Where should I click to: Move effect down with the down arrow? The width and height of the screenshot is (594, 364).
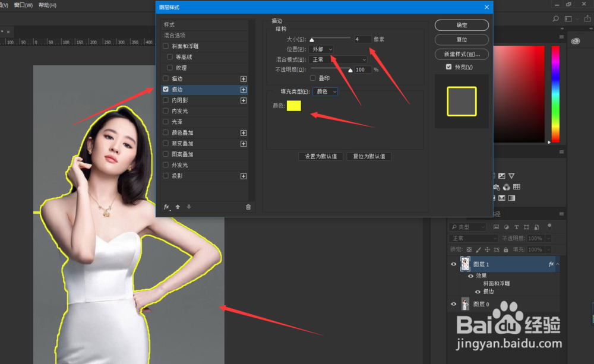[x=189, y=207]
